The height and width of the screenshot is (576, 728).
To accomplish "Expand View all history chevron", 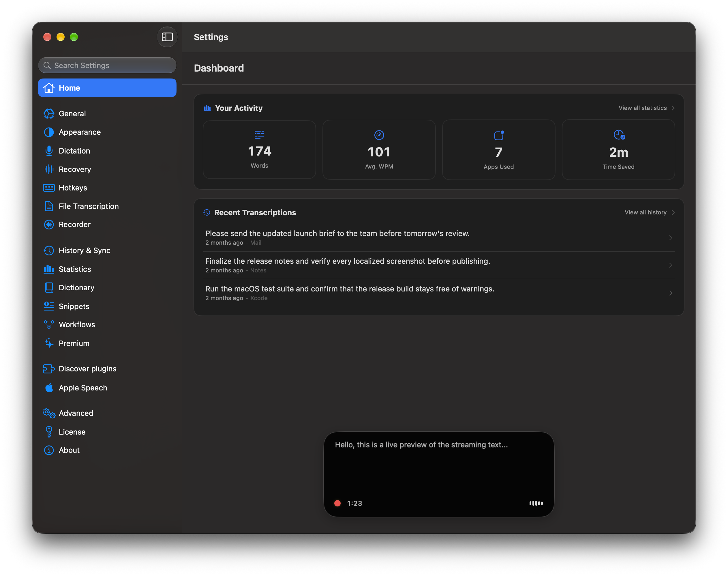I will click(673, 212).
